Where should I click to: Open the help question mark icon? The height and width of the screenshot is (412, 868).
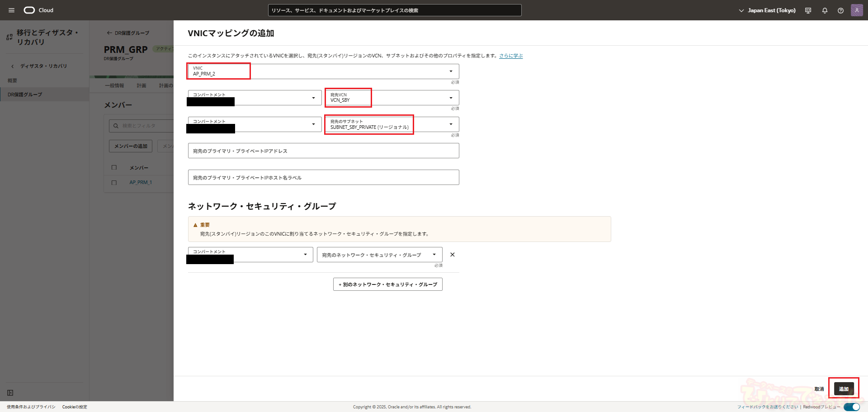[840, 10]
